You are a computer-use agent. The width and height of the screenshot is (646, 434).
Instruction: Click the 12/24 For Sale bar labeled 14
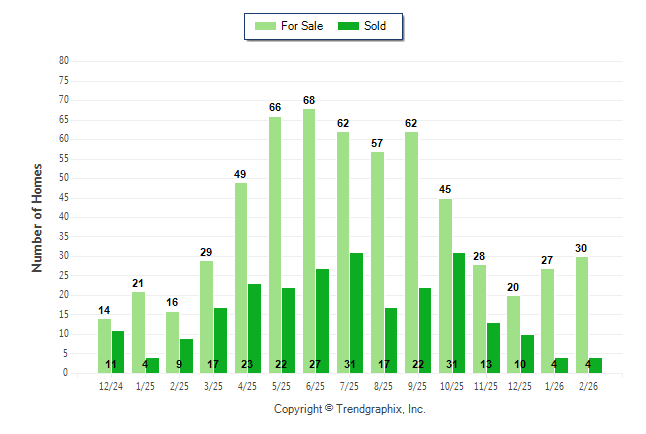click(x=105, y=345)
